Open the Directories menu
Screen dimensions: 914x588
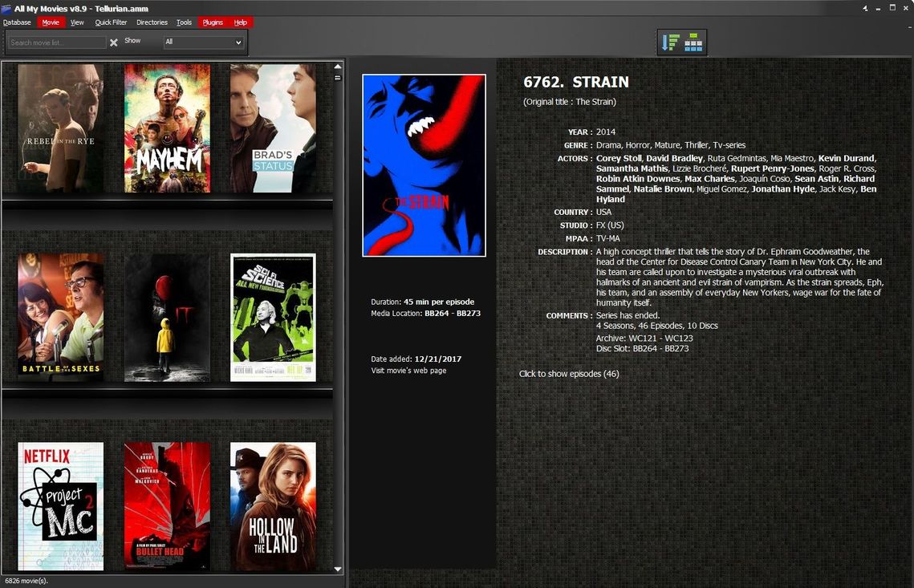click(152, 22)
